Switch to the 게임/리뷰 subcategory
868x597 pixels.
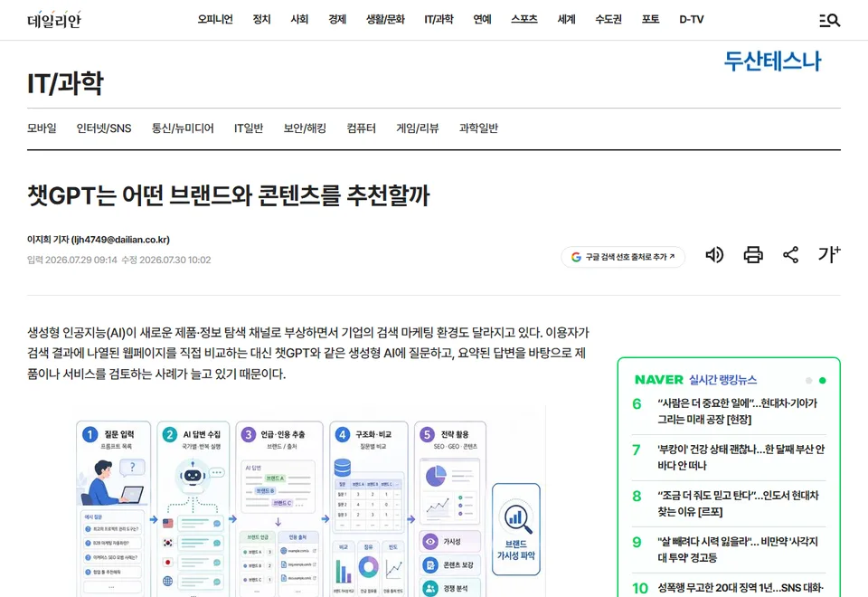pos(418,128)
